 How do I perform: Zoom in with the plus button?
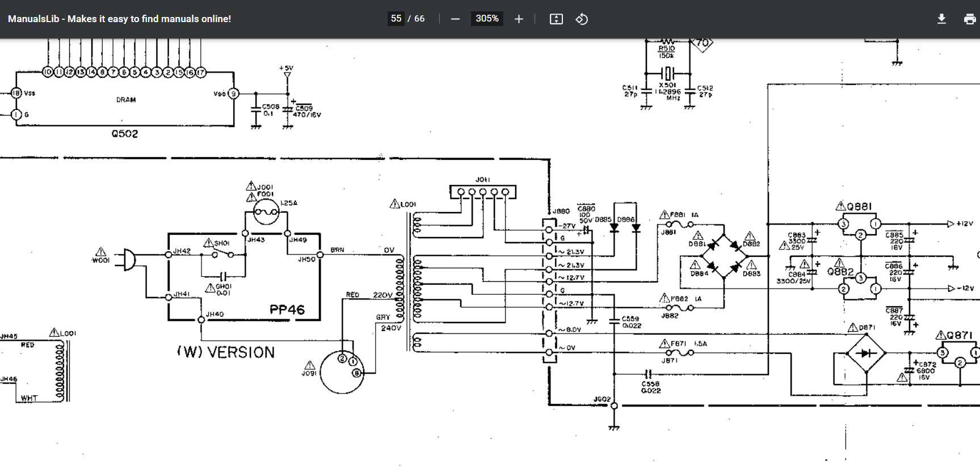click(x=519, y=19)
